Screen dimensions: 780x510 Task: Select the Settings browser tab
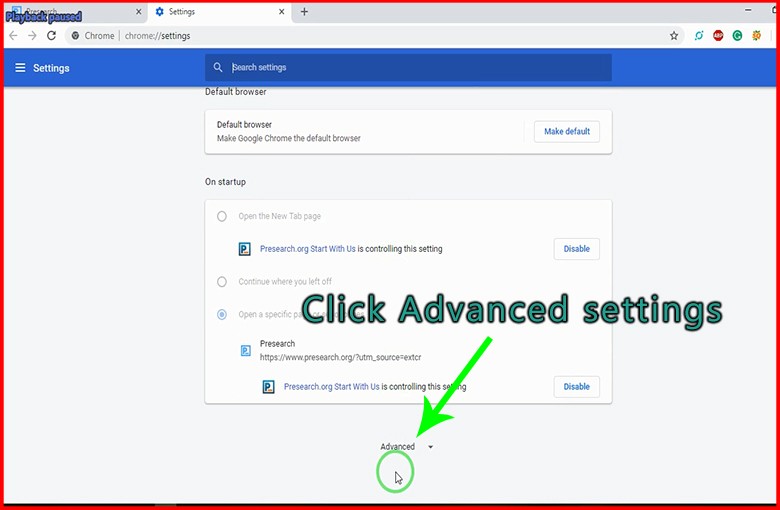(220, 12)
